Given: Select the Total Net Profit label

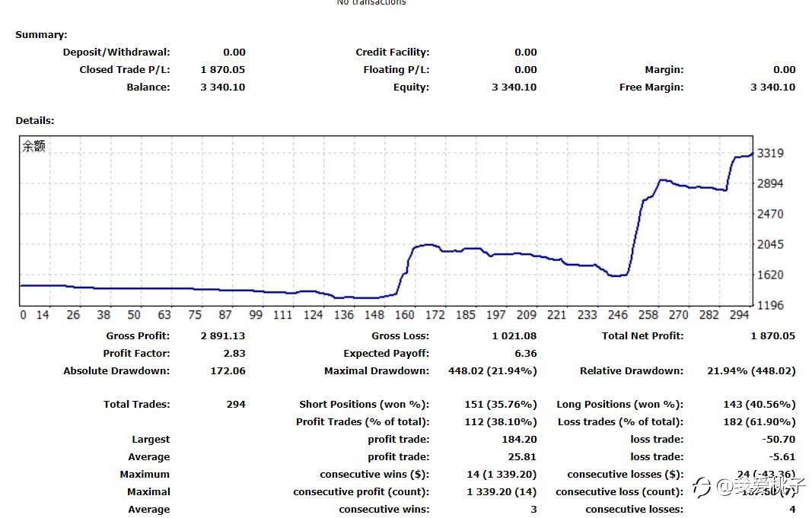Looking at the screenshot, I should pyautogui.click(x=642, y=336).
